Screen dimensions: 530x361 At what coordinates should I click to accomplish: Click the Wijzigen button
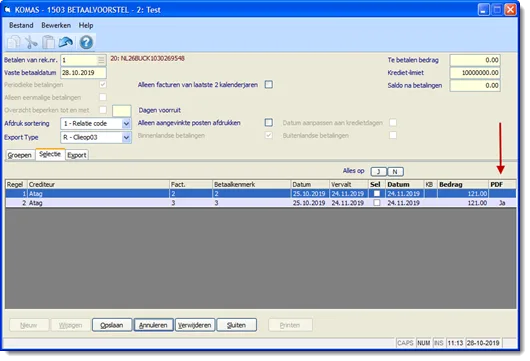[x=70, y=325]
